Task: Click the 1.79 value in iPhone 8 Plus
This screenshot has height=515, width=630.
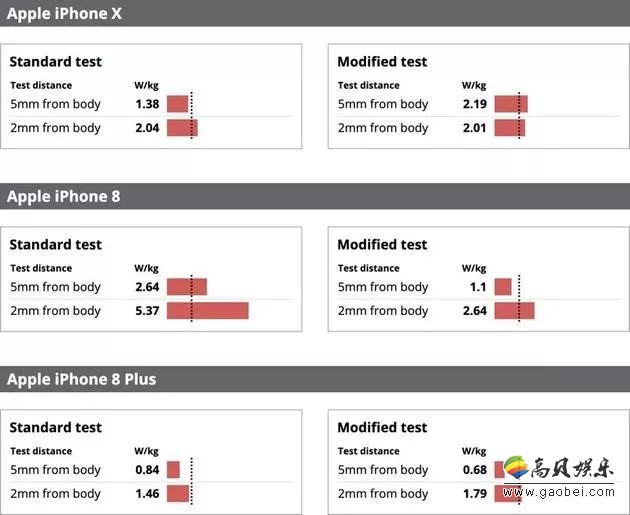Action: pyautogui.click(x=475, y=493)
